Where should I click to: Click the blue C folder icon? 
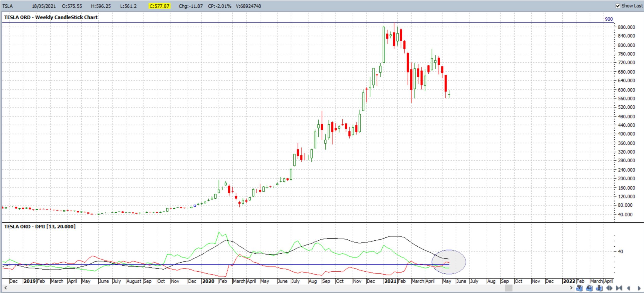click(x=589, y=288)
